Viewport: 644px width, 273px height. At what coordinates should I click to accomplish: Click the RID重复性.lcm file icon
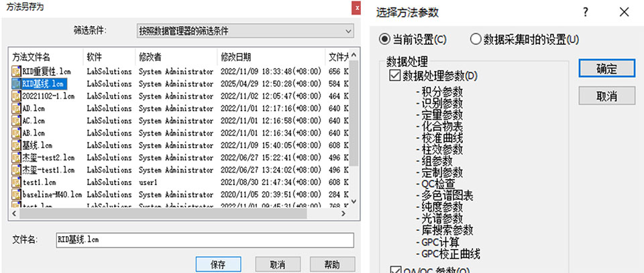point(16,71)
